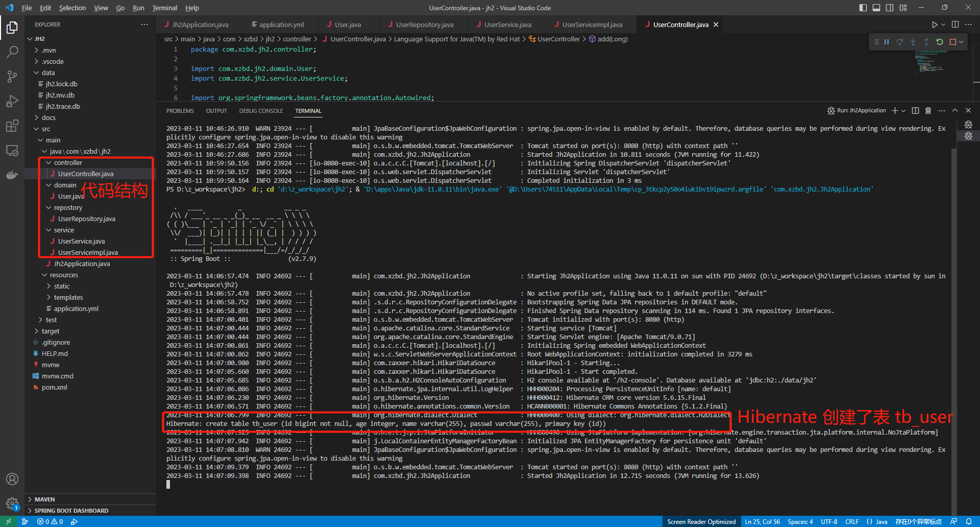Viewport: 980px width, 527px height.
Task: Click the remote window indicator in the status bar
Action: (x=9, y=521)
